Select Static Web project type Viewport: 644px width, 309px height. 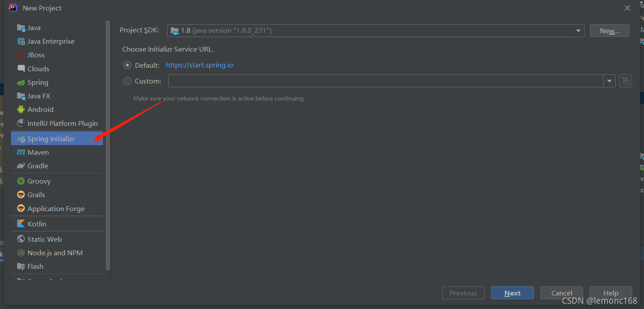[57, 239]
